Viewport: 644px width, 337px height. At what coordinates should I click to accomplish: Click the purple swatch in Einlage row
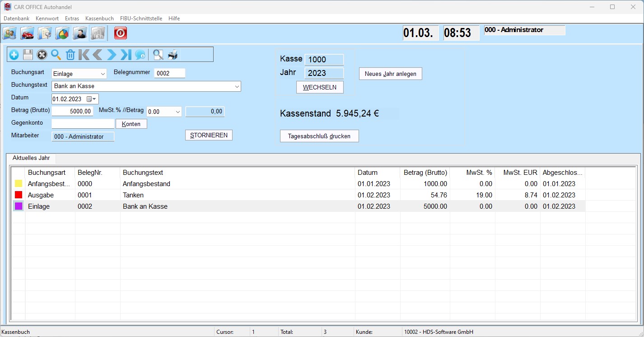tap(19, 206)
